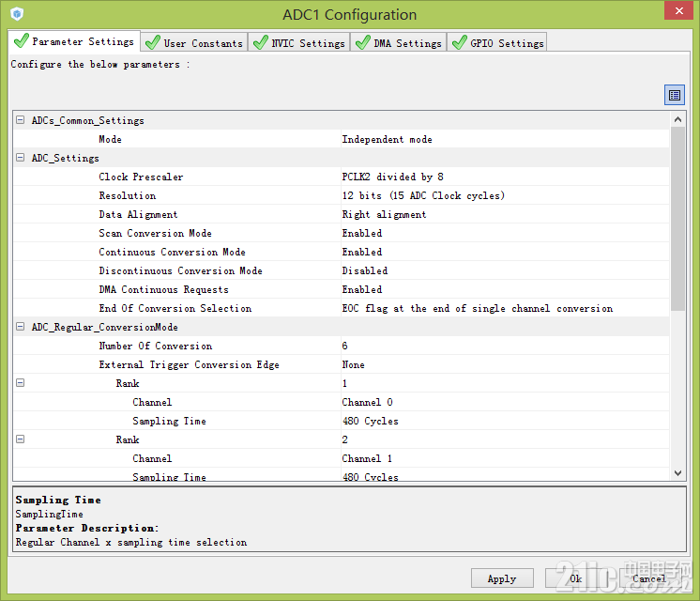Click the Clock Prescaler label

(x=141, y=177)
